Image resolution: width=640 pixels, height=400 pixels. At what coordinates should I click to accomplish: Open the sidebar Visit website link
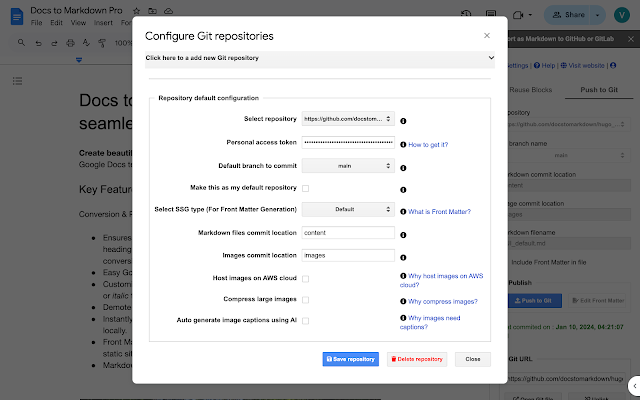[x=582, y=66]
